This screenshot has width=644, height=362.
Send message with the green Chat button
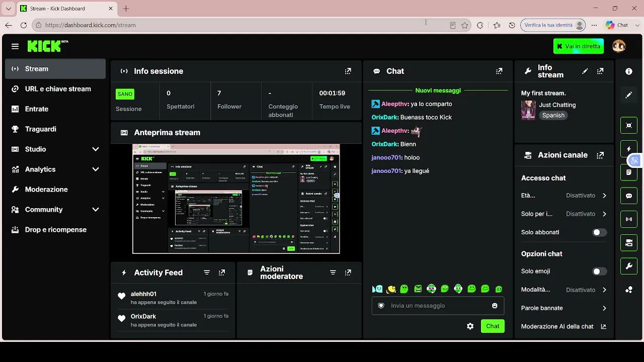coord(493,326)
